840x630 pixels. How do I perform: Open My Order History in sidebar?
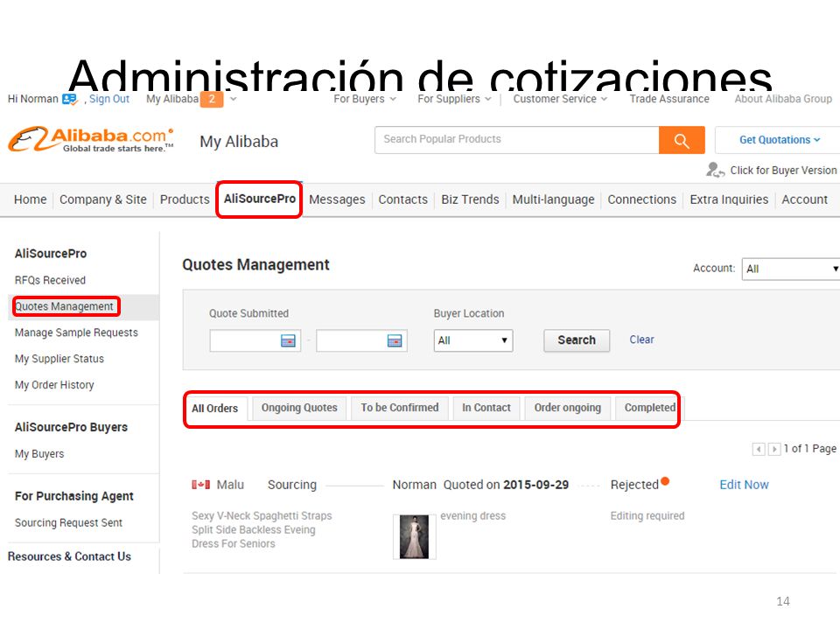coord(54,385)
